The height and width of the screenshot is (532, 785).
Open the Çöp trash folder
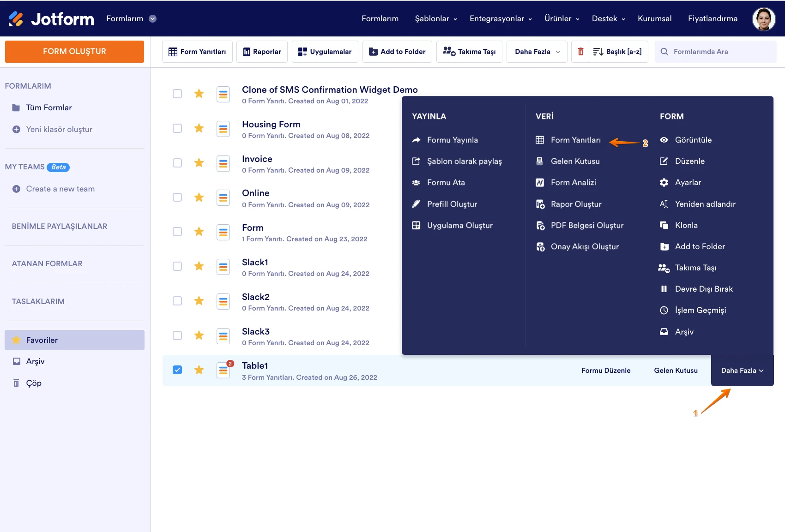click(x=33, y=383)
